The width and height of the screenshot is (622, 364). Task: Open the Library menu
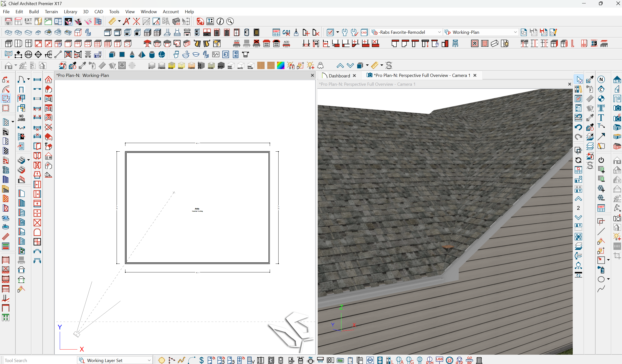70,12
